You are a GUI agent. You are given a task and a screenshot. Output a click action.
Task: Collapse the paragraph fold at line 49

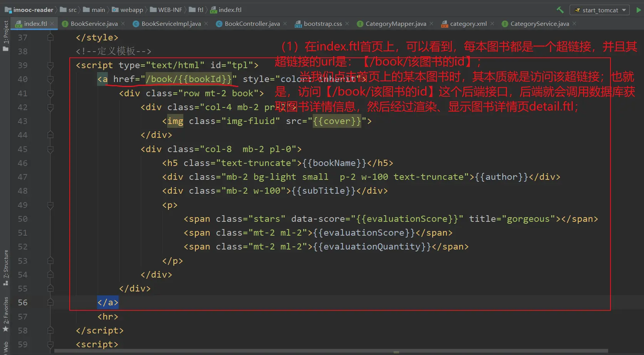pos(50,205)
